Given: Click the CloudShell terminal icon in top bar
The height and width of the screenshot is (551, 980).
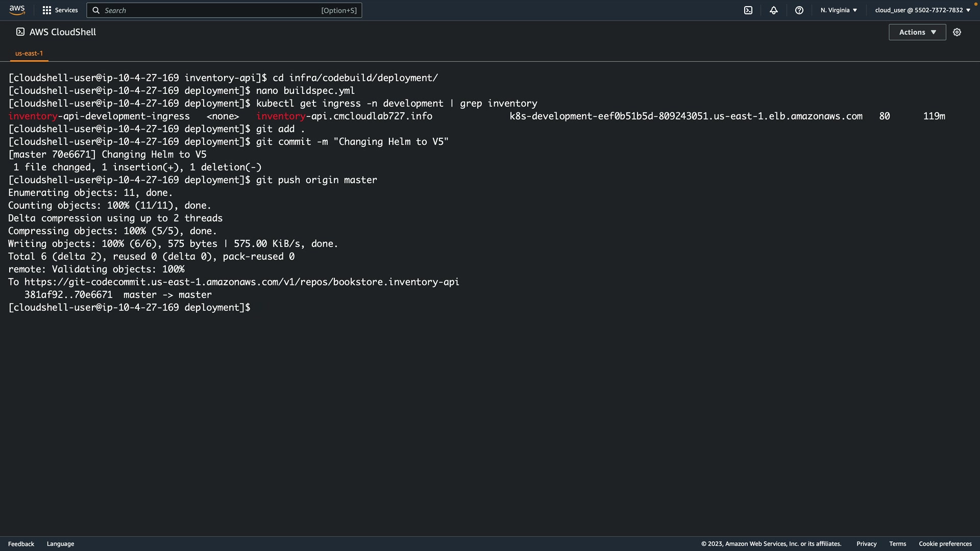Looking at the screenshot, I should (x=748, y=10).
